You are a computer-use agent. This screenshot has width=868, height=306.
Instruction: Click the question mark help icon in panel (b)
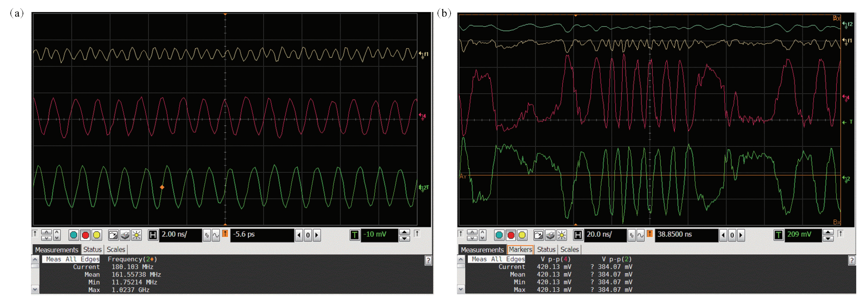[851, 260]
